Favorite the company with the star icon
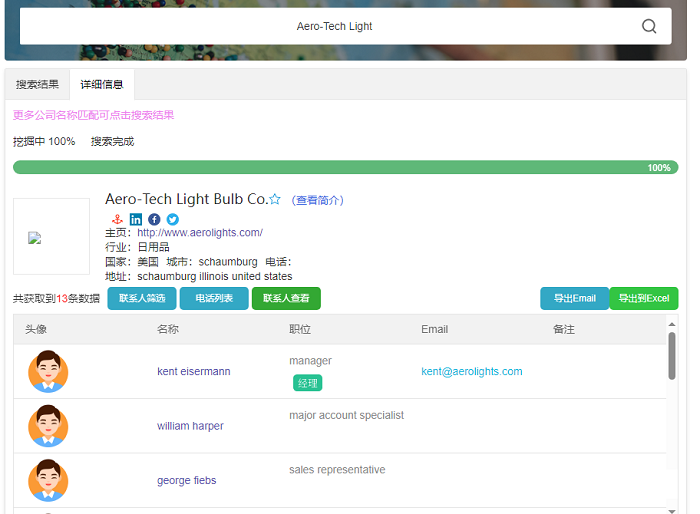Viewport: 700px width, 514px height. tap(275, 199)
